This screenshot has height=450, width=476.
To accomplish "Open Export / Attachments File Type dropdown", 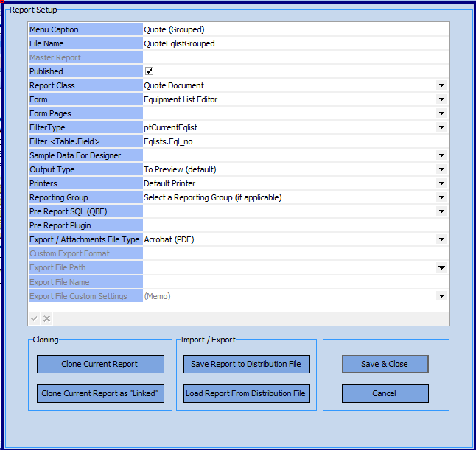I will click(441, 239).
